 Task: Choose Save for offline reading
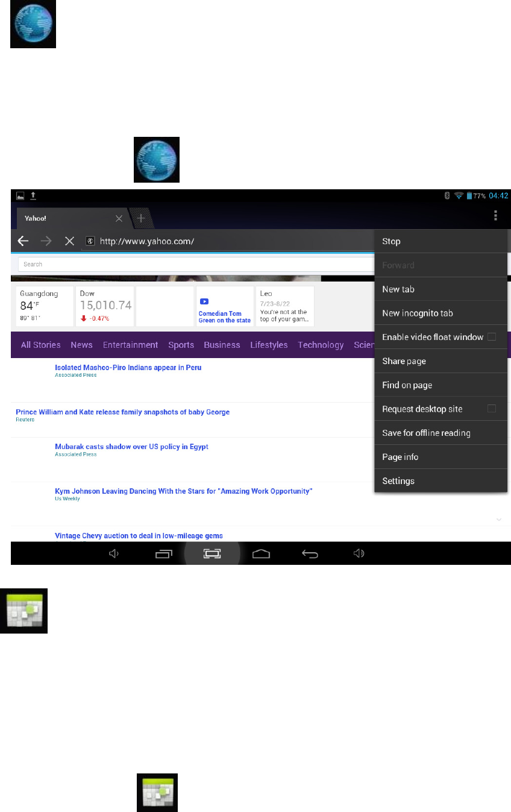(x=441, y=433)
